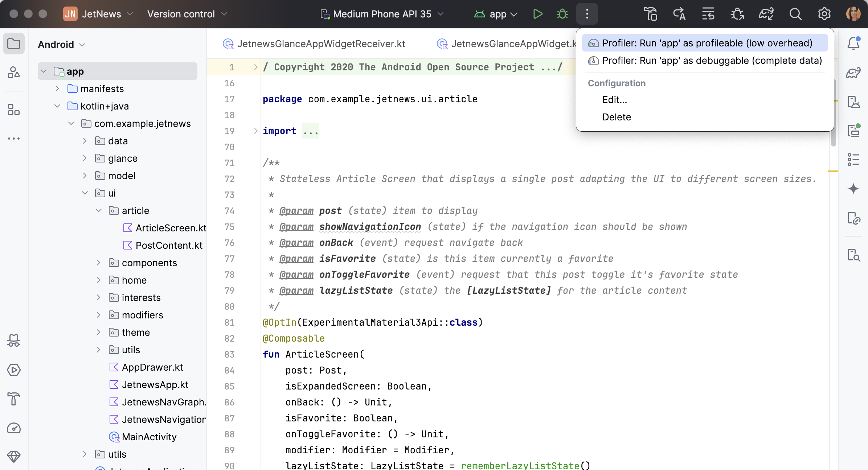The width and height of the screenshot is (868, 470).
Task: Choose Edit... under Configuration
Action: point(614,100)
